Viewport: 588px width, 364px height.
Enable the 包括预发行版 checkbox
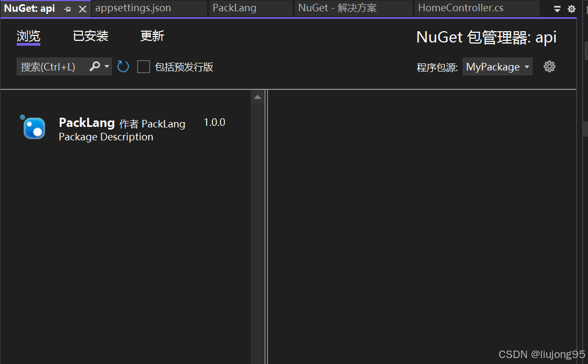pyautogui.click(x=143, y=66)
